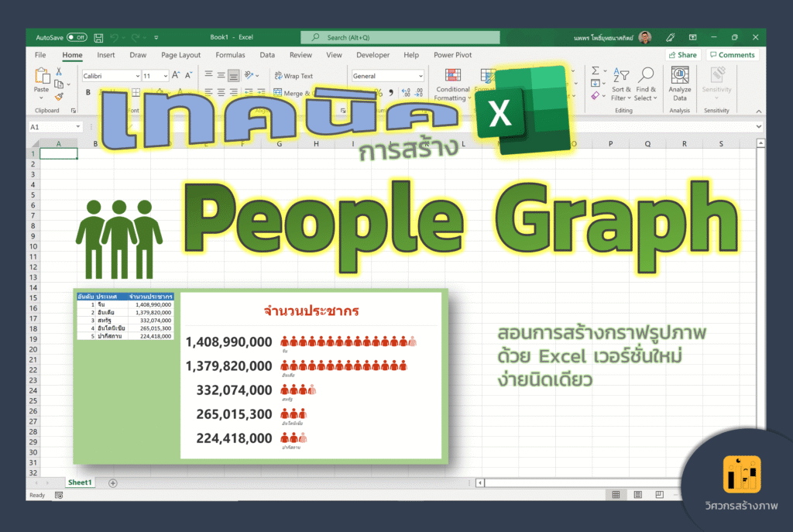Screen dimensions: 793x532
Task: Select the Format Painter brush icon
Action: pos(59,97)
